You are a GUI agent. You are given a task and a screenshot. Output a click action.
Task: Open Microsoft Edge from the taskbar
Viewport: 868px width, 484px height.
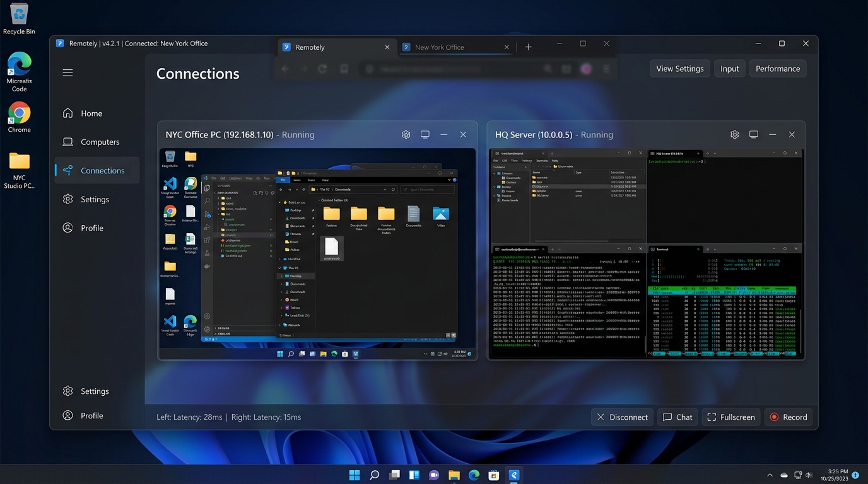(x=474, y=475)
